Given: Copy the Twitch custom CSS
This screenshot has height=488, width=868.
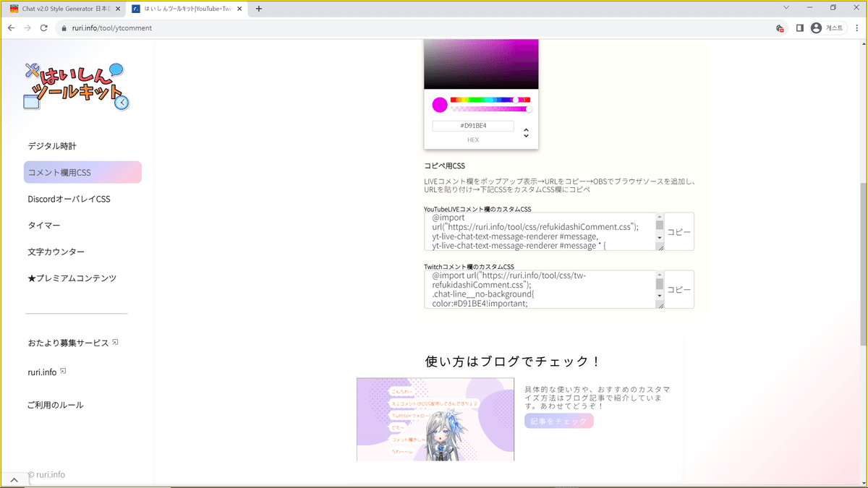Looking at the screenshot, I should pos(679,289).
